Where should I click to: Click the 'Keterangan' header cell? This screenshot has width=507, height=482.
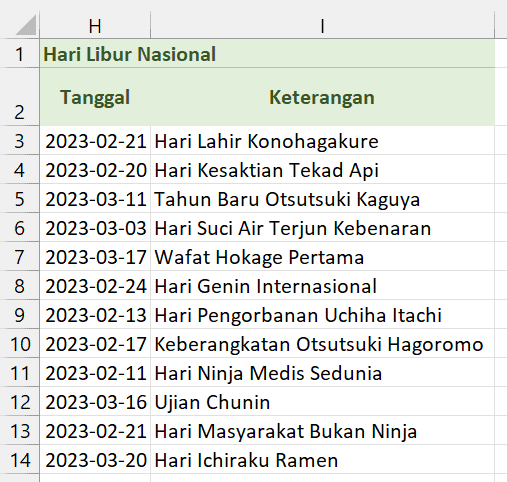[322, 97]
